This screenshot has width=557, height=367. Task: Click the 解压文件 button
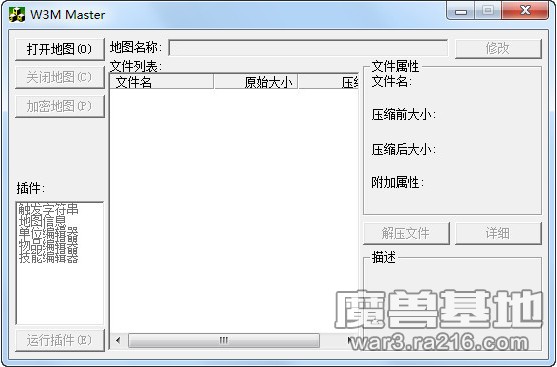(406, 233)
